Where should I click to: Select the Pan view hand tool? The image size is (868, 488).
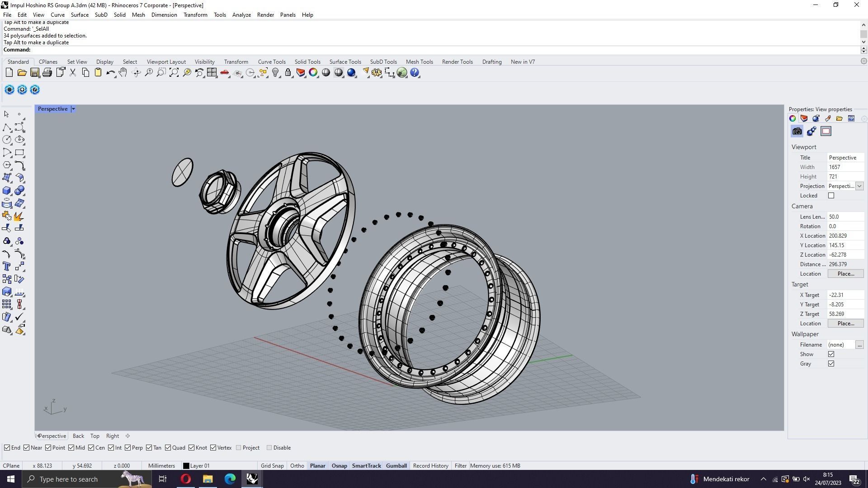pyautogui.click(x=123, y=73)
